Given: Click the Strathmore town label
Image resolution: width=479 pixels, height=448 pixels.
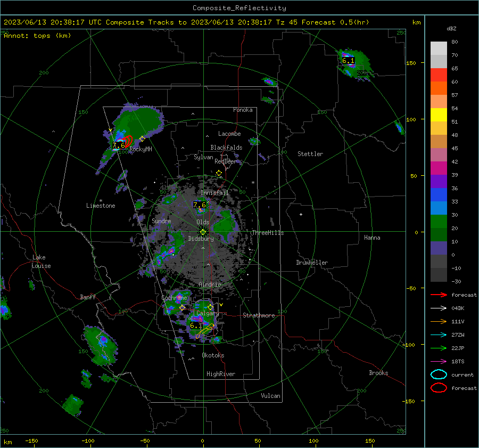Looking at the screenshot, I should [x=259, y=315].
